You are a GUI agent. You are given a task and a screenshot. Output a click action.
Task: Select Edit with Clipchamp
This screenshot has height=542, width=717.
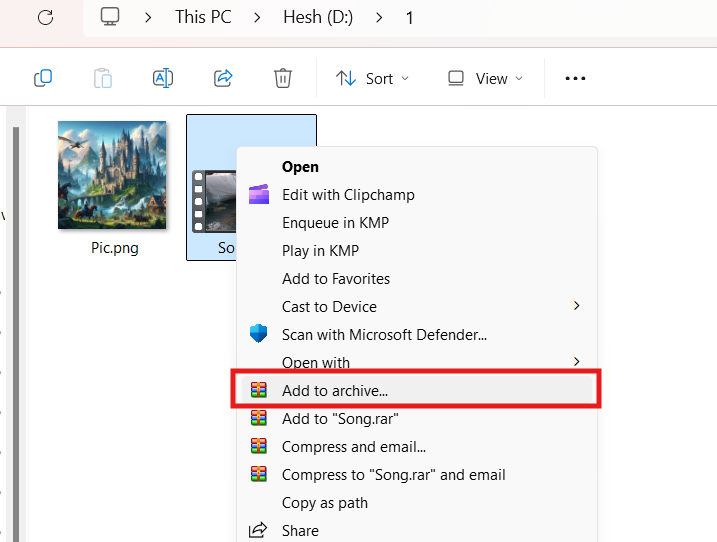click(x=417, y=194)
